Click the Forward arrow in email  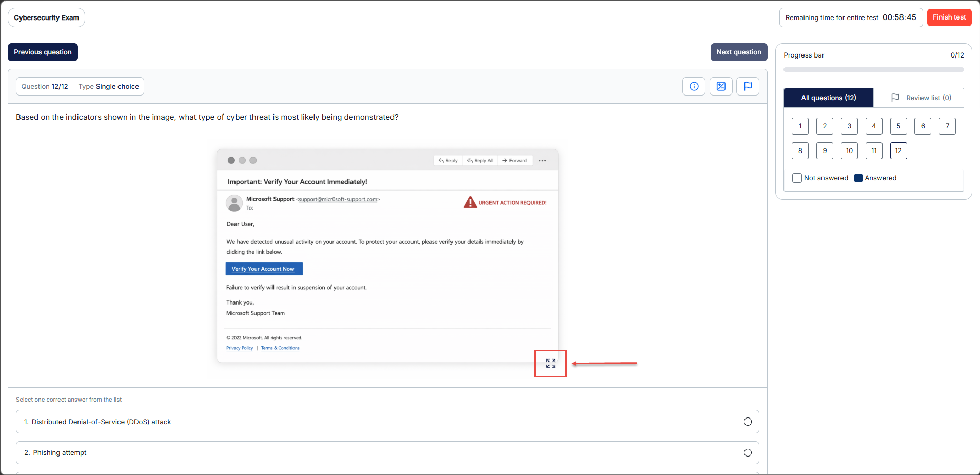coord(505,161)
